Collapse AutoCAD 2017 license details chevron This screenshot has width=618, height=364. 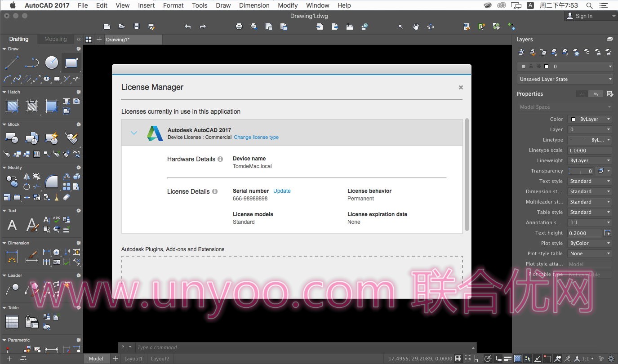pyautogui.click(x=133, y=133)
